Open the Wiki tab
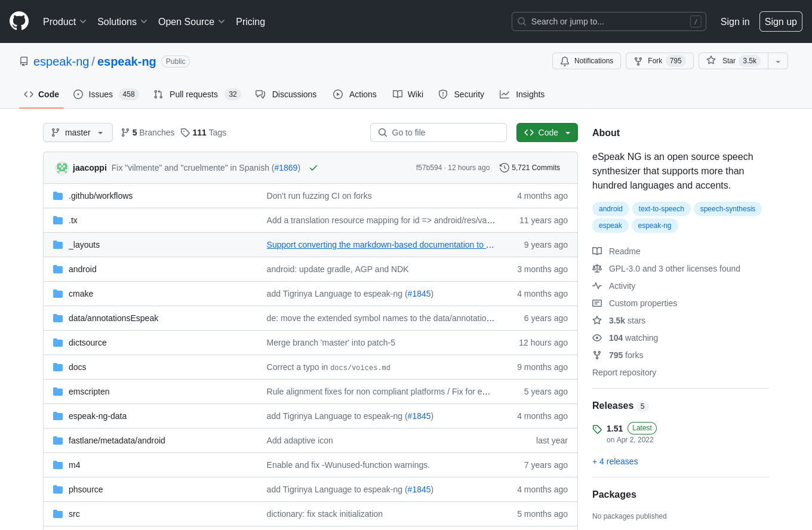Image resolution: width=812 pixels, height=530 pixels. (408, 94)
